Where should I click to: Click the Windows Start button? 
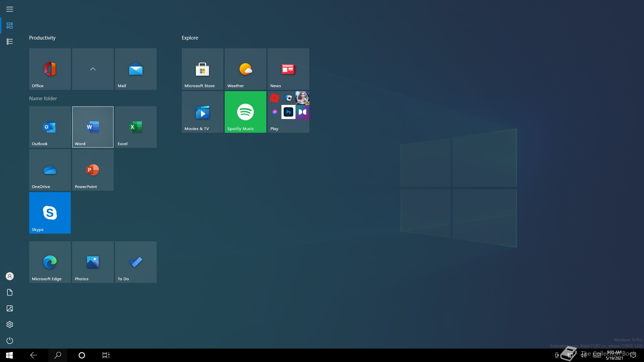click(x=9, y=355)
